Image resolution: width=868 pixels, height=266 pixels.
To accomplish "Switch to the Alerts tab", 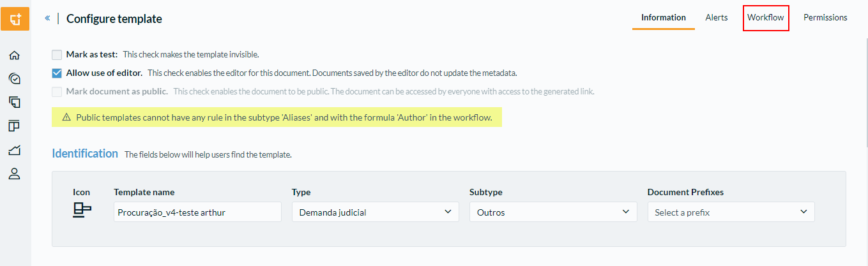I will click(x=717, y=17).
